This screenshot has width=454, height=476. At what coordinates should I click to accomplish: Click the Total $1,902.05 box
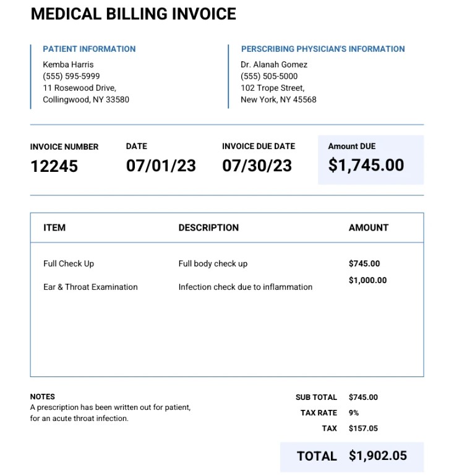click(351, 456)
